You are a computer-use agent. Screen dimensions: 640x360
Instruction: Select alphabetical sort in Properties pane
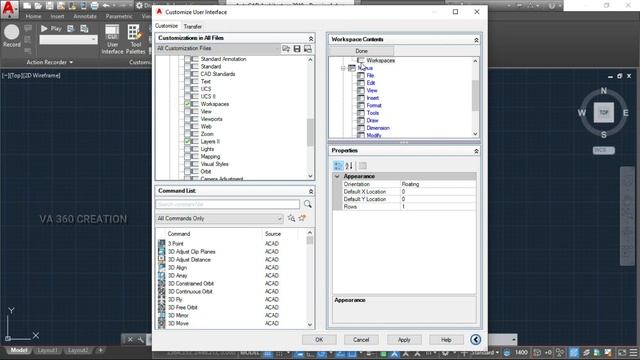click(x=349, y=165)
